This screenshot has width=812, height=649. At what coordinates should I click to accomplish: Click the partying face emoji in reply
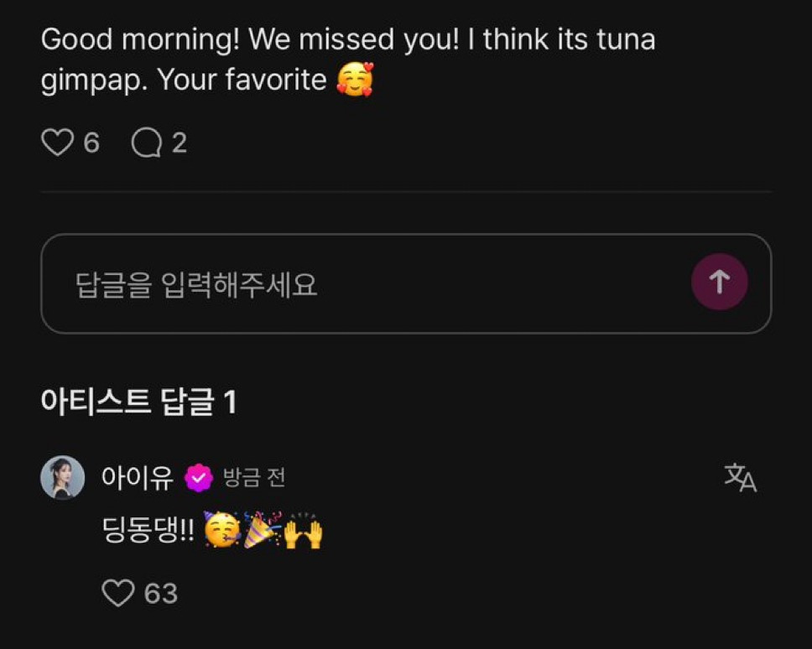coord(221,532)
